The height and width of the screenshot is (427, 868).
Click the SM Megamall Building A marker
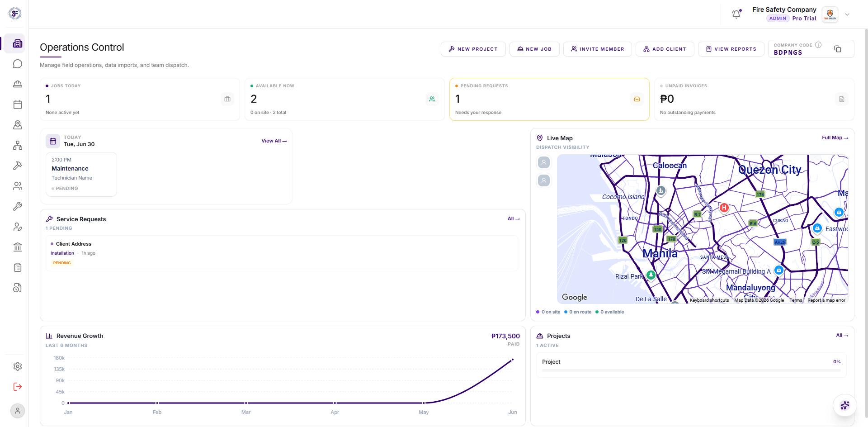coord(779,270)
